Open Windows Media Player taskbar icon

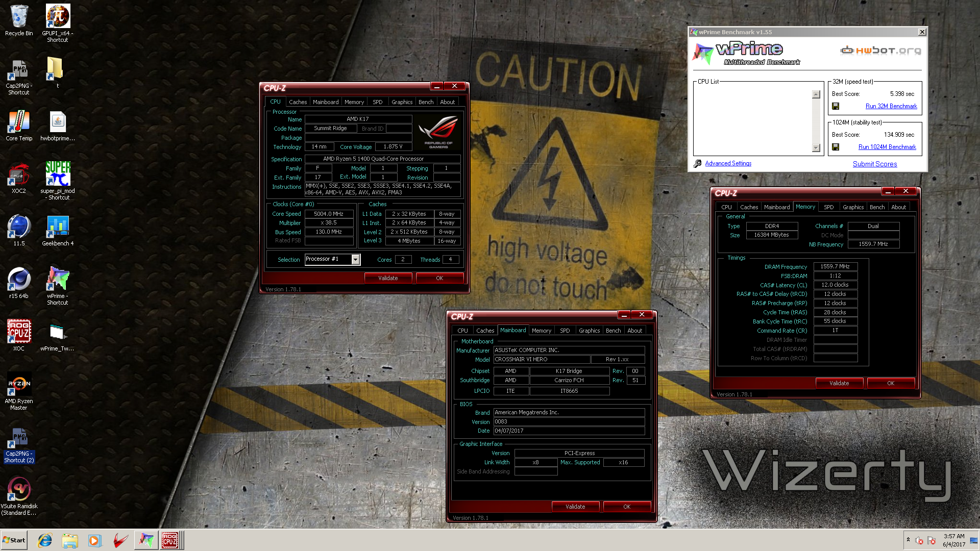click(x=95, y=540)
